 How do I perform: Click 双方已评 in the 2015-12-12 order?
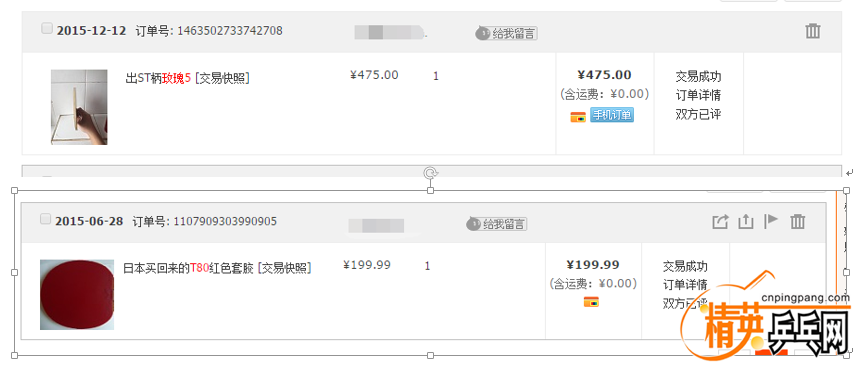pyautogui.click(x=698, y=114)
